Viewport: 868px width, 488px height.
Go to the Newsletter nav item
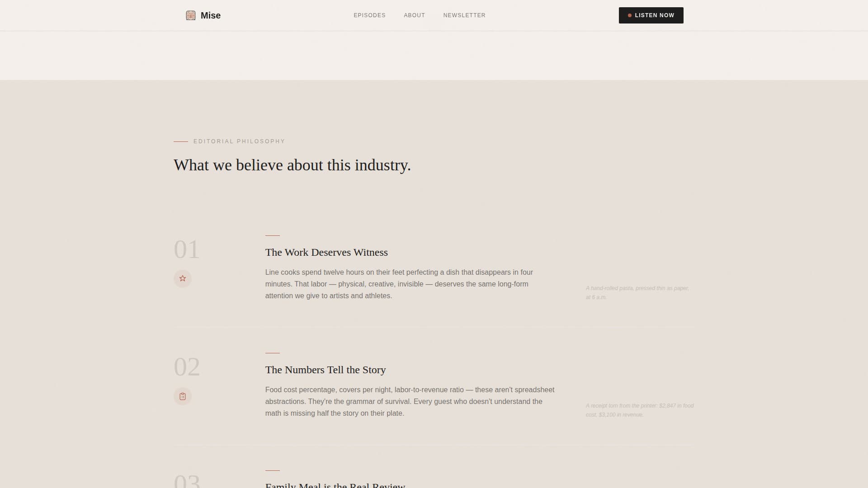[464, 15]
